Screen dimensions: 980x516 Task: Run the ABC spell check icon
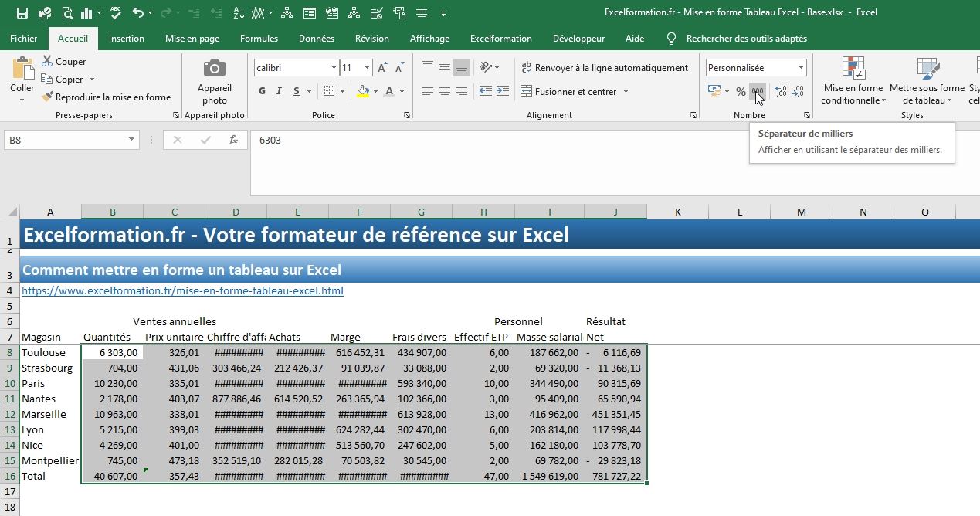click(116, 13)
